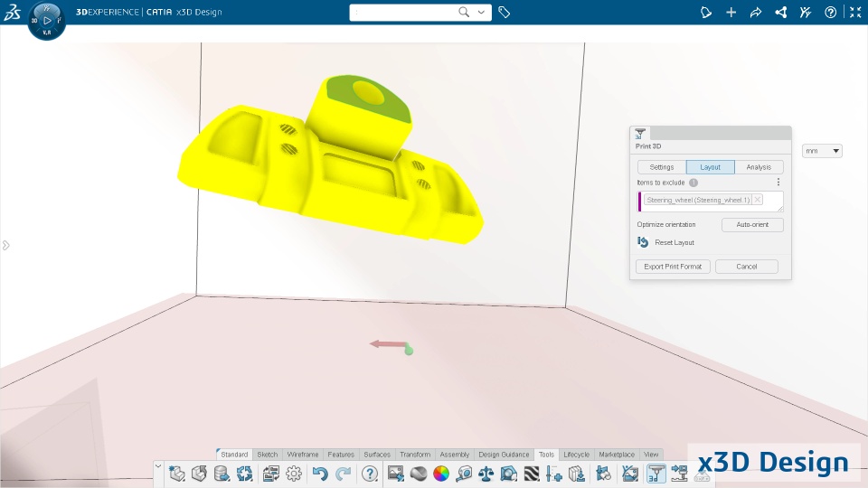Click the Capture image icon
The image size is (868, 488).
[x=396, y=474]
